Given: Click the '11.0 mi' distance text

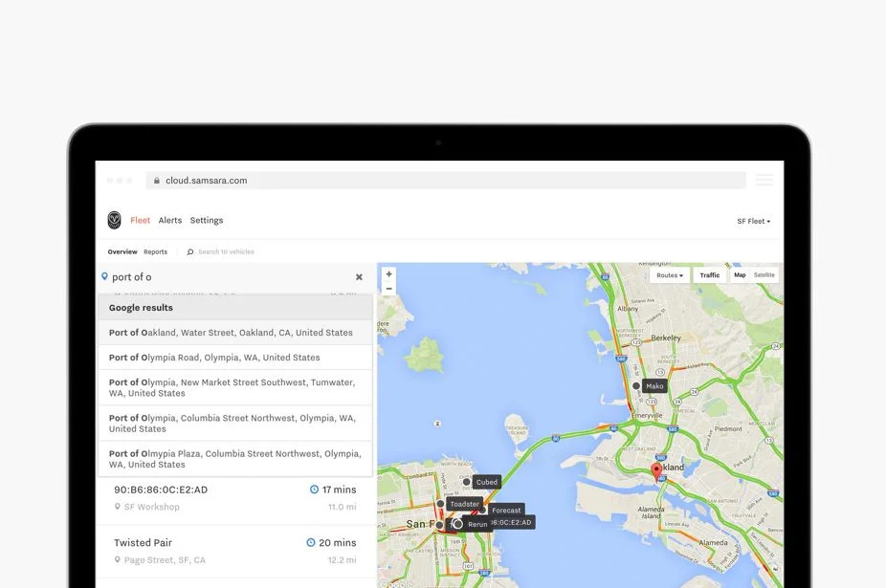Looking at the screenshot, I should click(343, 508).
